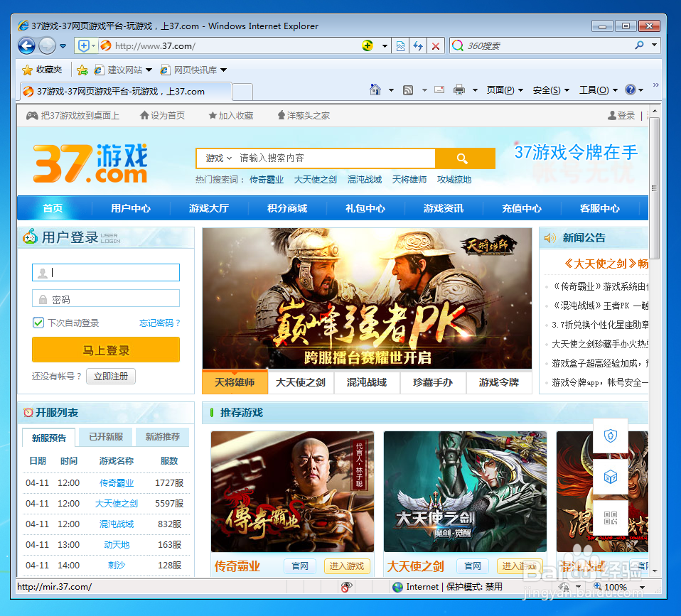Click the Stop loading icon
Screen dimensions: 681x616
click(x=436, y=45)
